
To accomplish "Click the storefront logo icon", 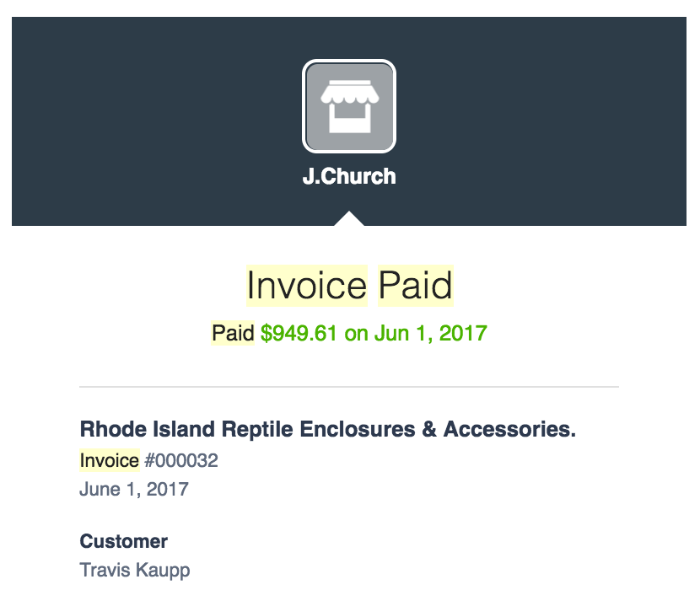I will pos(348,106).
